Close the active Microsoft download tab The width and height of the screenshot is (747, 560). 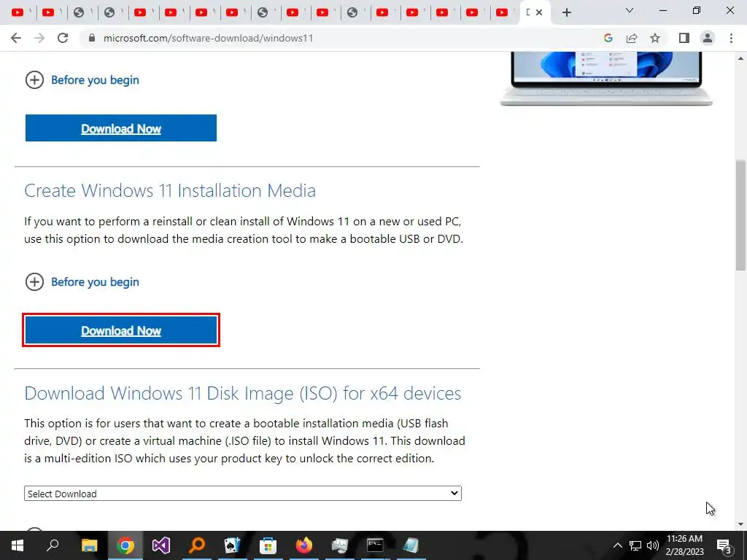pos(539,12)
